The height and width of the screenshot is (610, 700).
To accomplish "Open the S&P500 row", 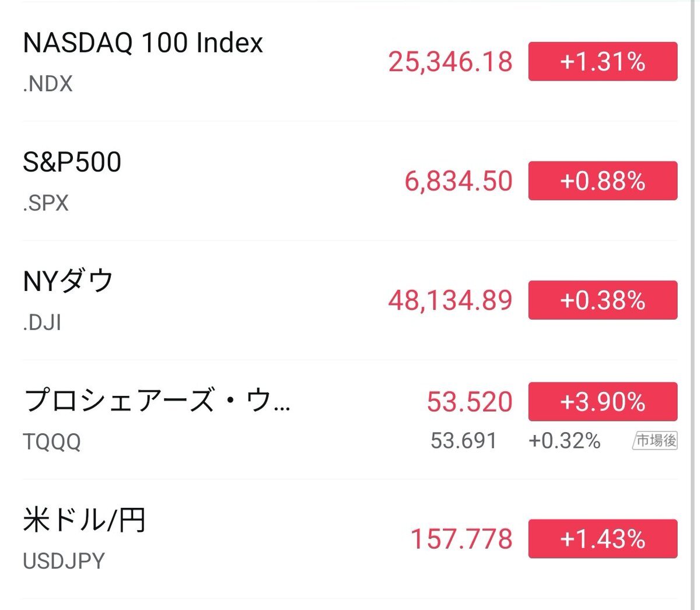I will [x=71, y=163].
